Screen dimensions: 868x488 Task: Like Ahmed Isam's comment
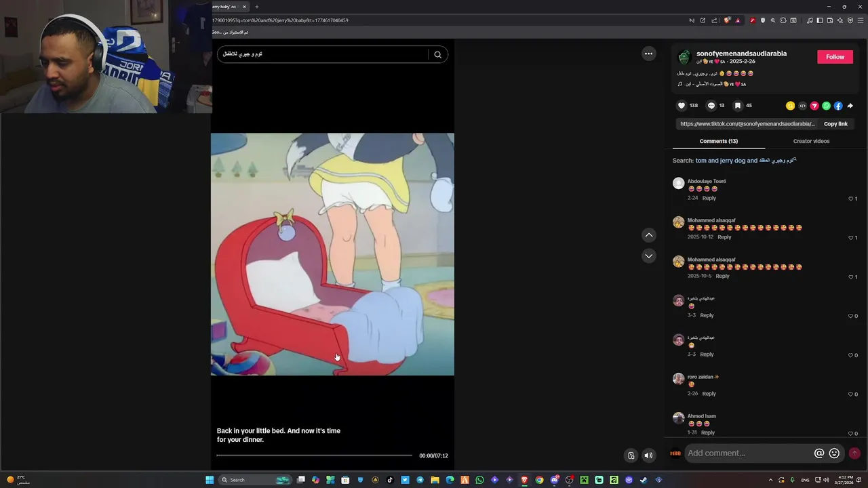point(851,433)
